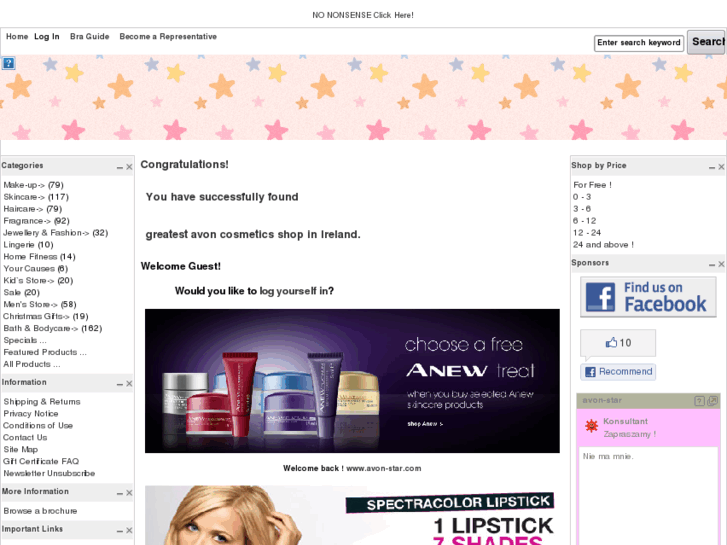Open Newsletter Unsubscribe page

tap(49, 474)
